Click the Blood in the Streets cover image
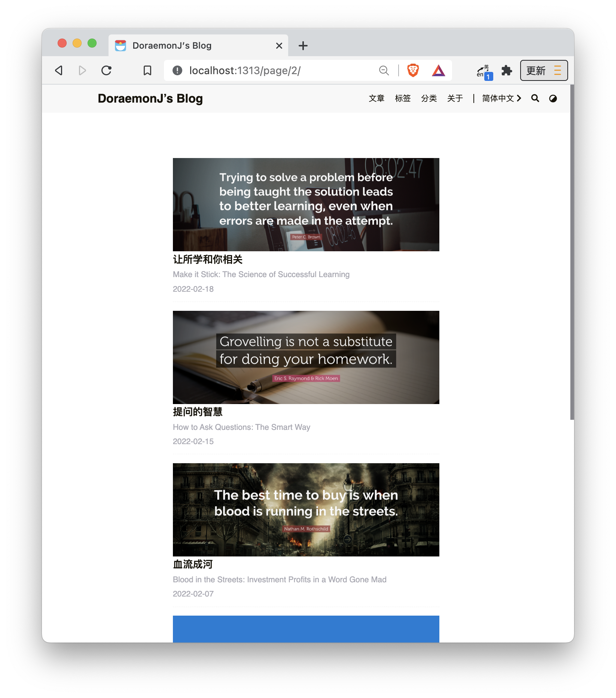 coord(306,510)
